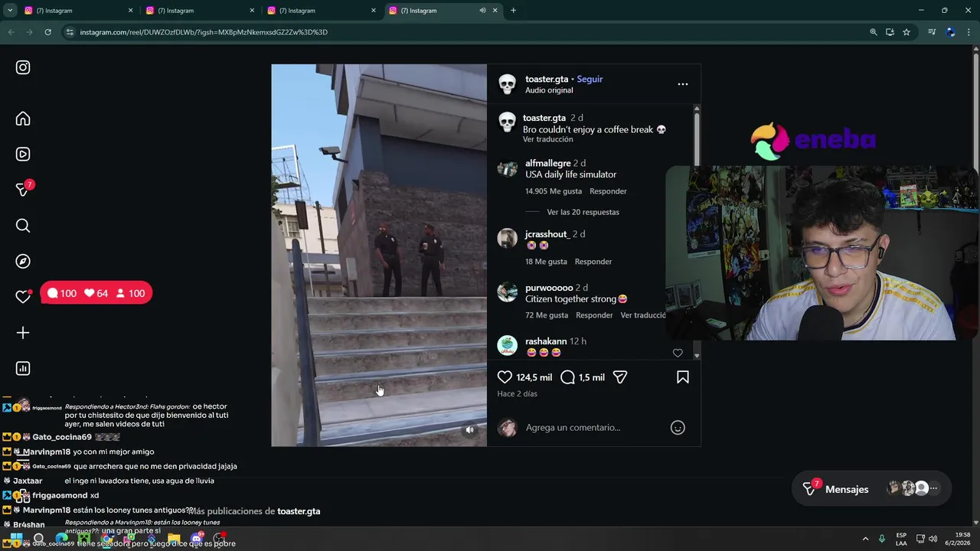
Task: Click comments scrollbar down arrow
Action: point(697,356)
